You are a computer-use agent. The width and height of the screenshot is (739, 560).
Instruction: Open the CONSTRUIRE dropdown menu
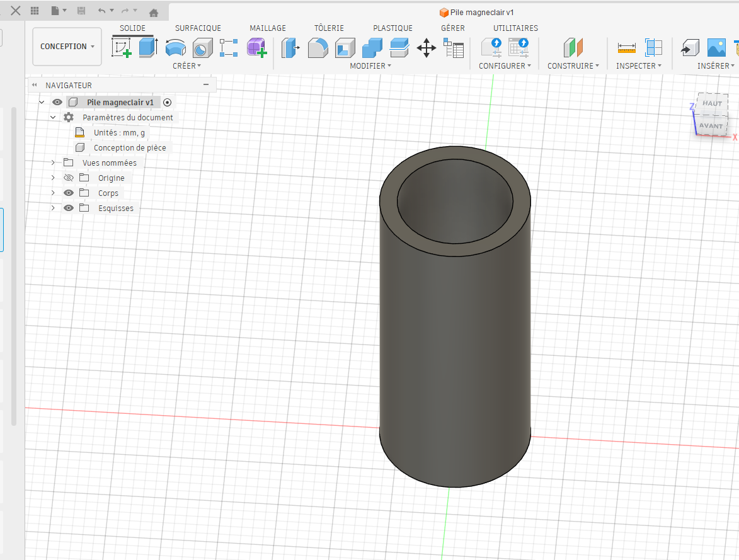[x=573, y=66]
